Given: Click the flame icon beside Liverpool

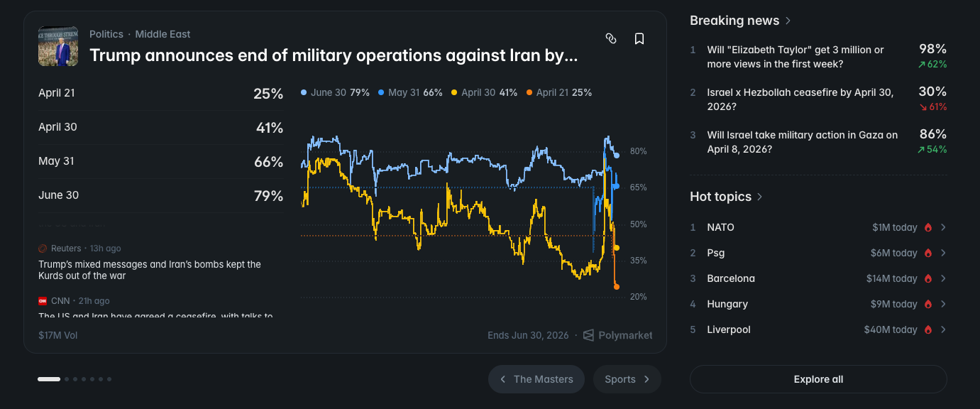Looking at the screenshot, I should point(927,329).
